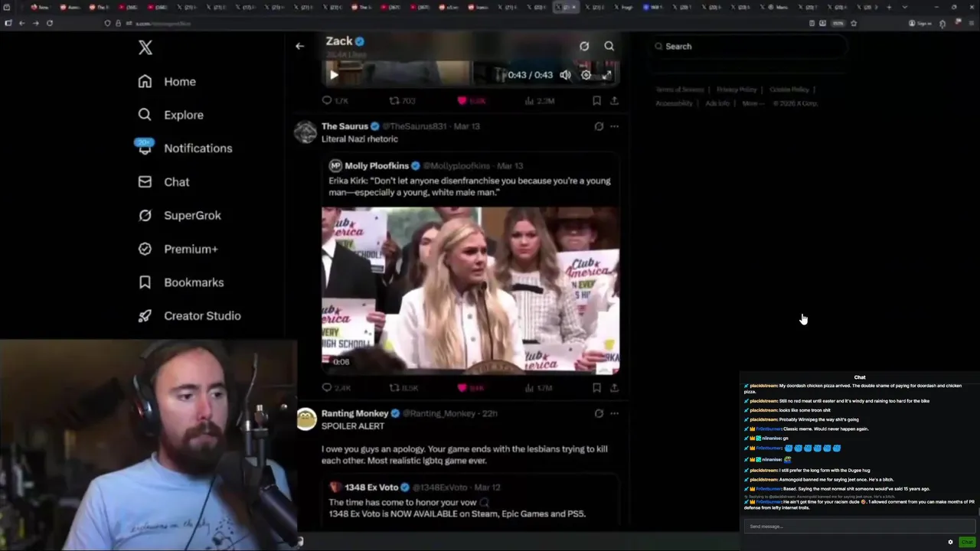The width and height of the screenshot is (980, 551).
Task: Mute the video with the speaker icon
Action: [x=565, y=75]
